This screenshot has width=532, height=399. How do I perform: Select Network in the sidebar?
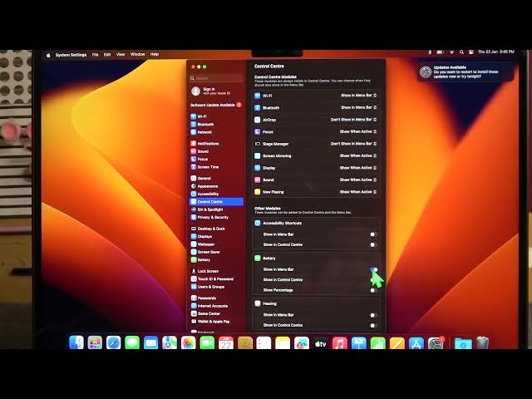click(216, 132)
